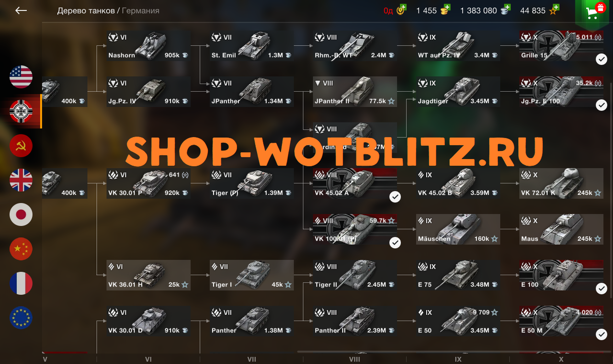Click the checkmark on Grille 15

pos(602,59)
